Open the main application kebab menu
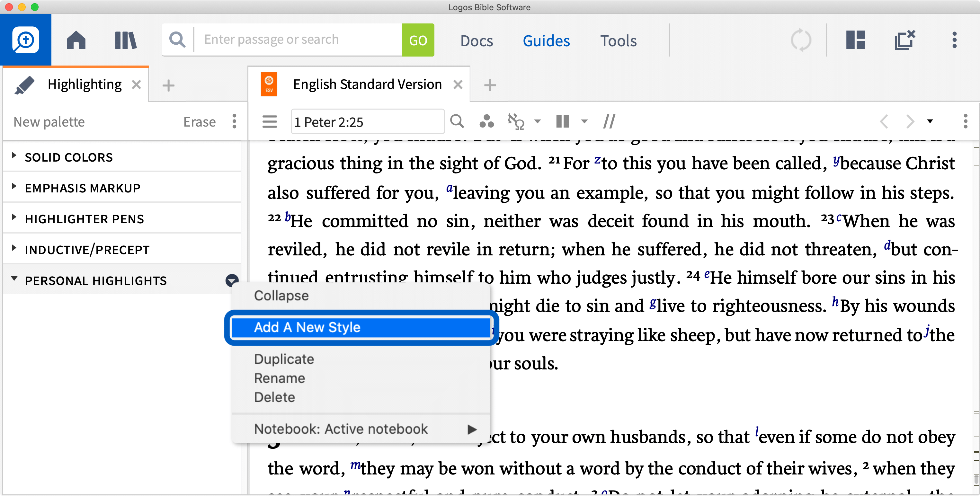This screenshot has height=496, width=980. coord(954,40)
